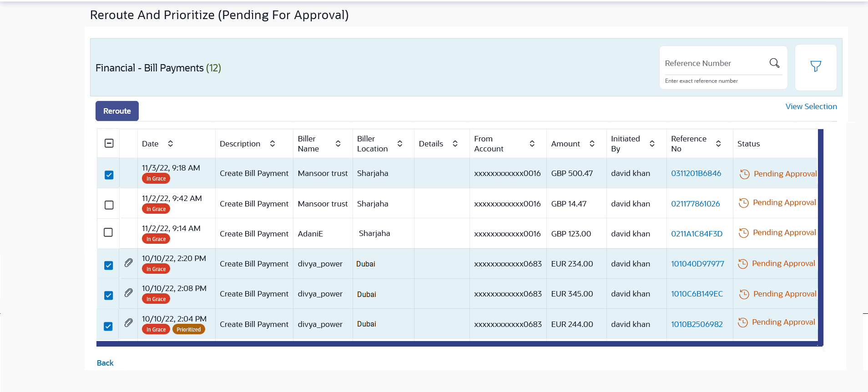The width and height of the screenshot is (868, 392).
Task: Open the View Selection link
Action: click(811, 106)
